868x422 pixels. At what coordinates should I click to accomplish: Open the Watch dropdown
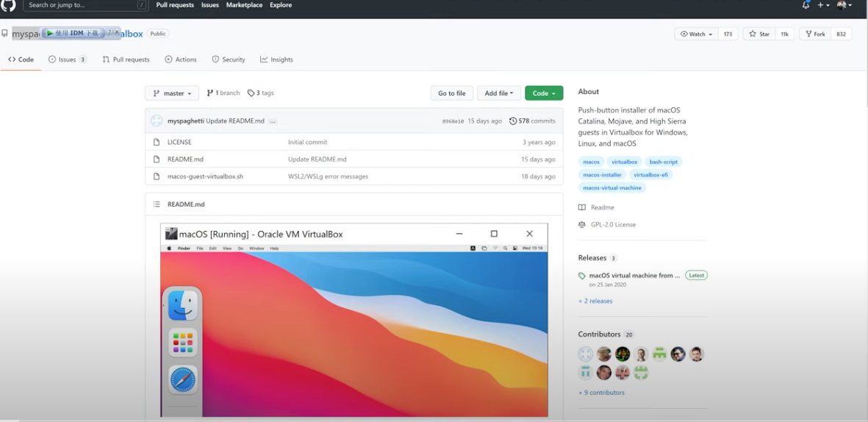pyautogui.click(x=696, y=34)
